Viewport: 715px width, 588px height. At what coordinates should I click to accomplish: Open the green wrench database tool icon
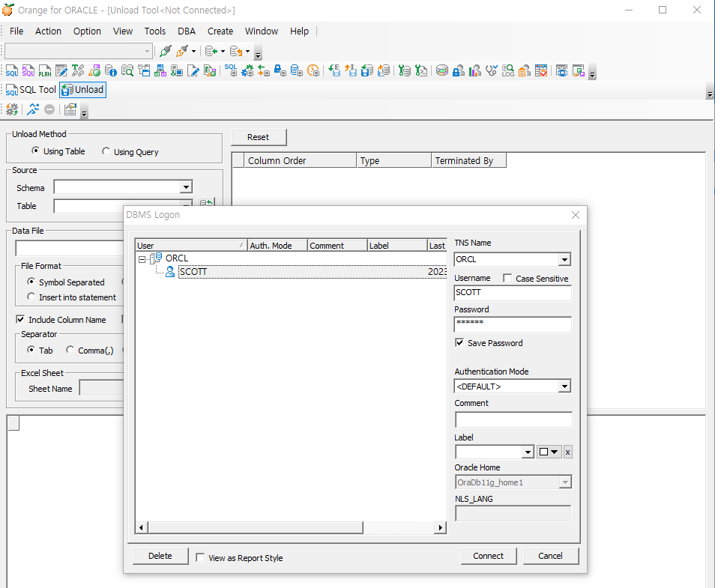tap(404, 70)
